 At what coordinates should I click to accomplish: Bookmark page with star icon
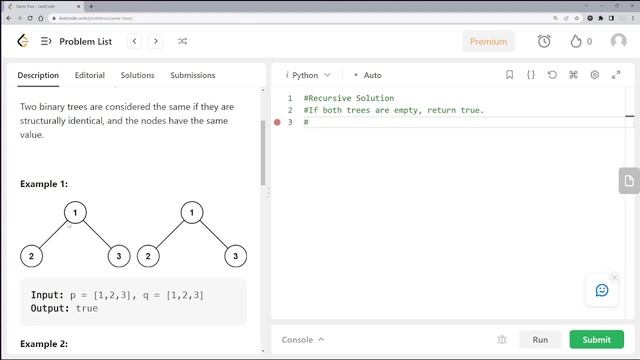(577, 18)
